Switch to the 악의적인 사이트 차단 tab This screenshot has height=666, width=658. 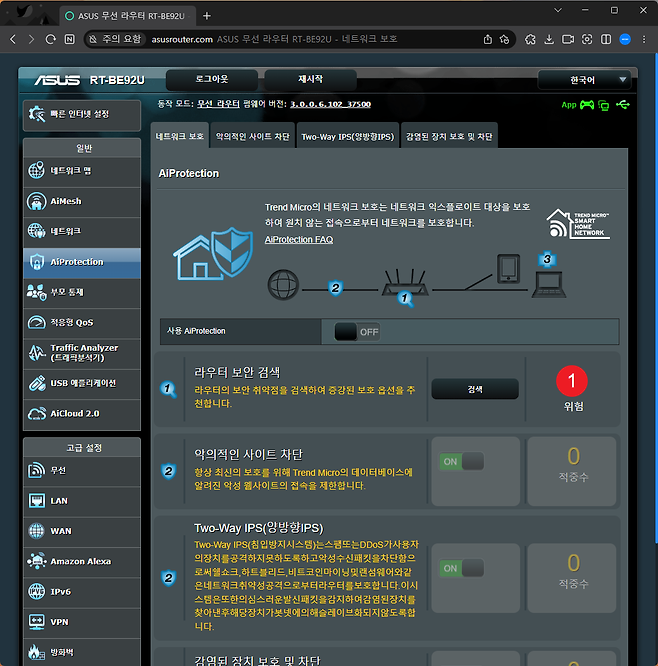253,136
